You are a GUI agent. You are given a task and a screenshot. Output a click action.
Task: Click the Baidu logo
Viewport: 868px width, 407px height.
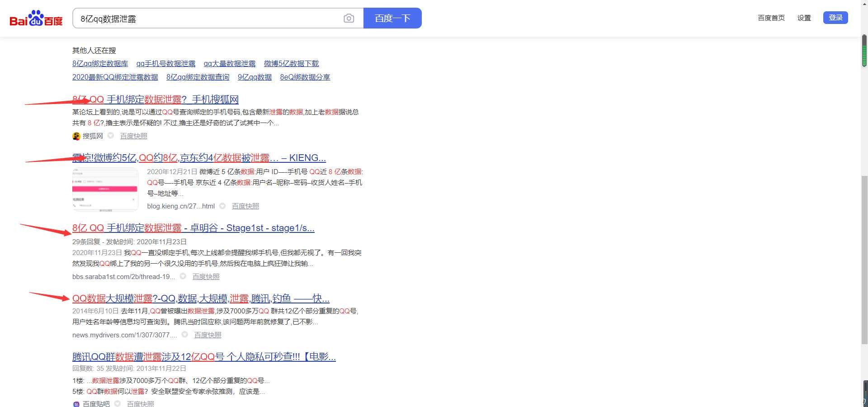36,18
